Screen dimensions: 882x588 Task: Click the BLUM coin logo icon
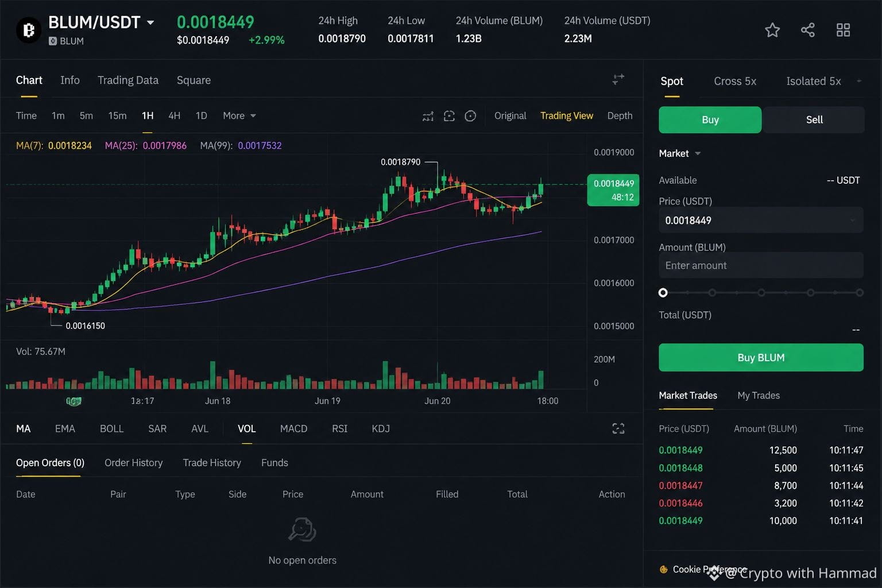click(28, 30)
